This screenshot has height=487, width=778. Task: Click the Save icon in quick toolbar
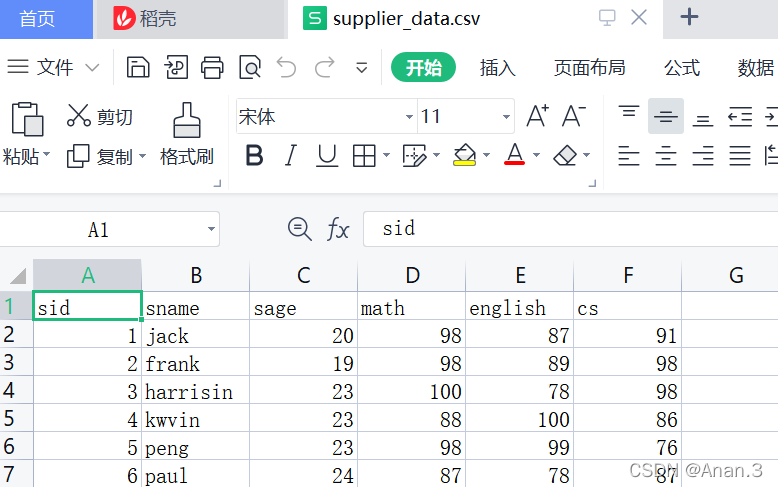pyautogui.click(x=138, y=67)
